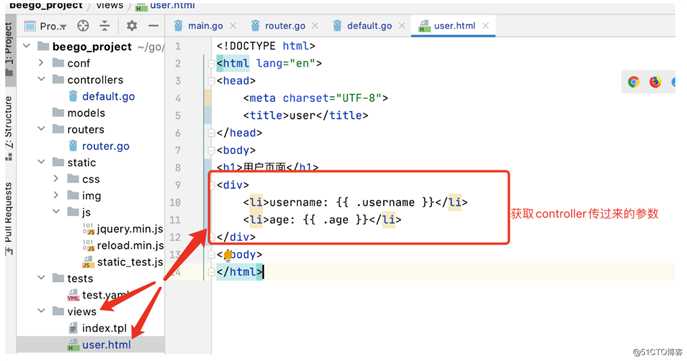
Task: Click the locate/scroll-from-source target icon
Action: pyautogui.click(x=83, y=26)
